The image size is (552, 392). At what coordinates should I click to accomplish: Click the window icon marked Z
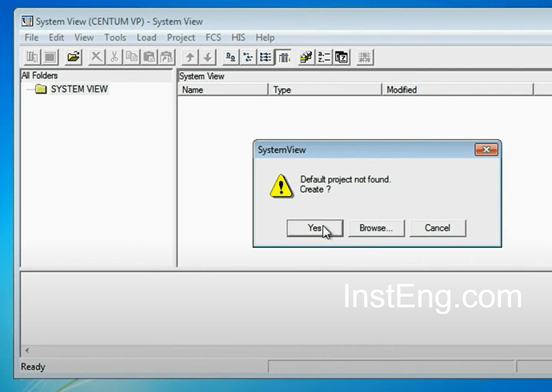click(342, 57)
